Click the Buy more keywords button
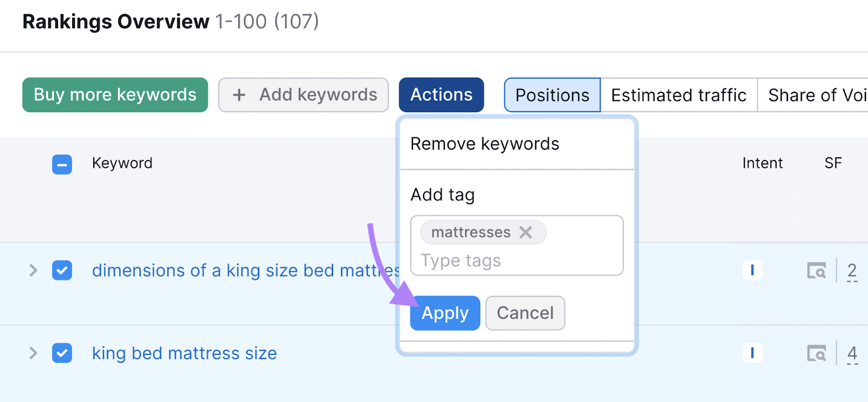 pyautogui.click(x=115, y=95)
